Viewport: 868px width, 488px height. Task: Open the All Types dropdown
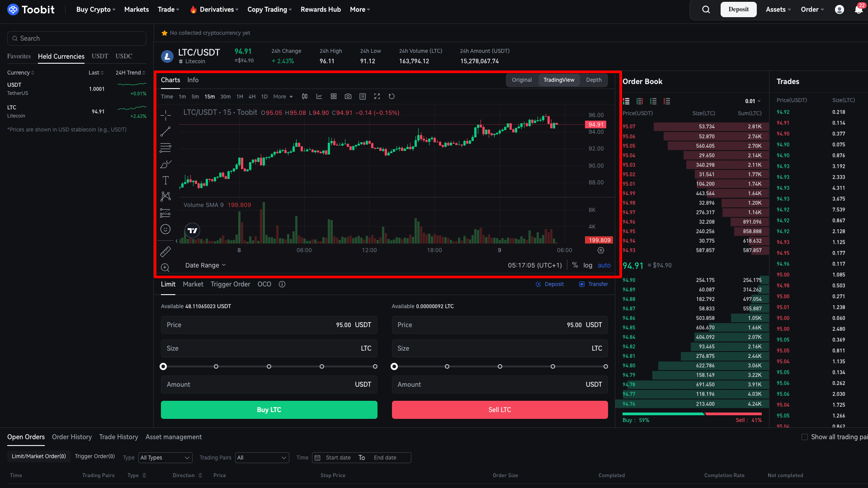[x=165, y=458]
